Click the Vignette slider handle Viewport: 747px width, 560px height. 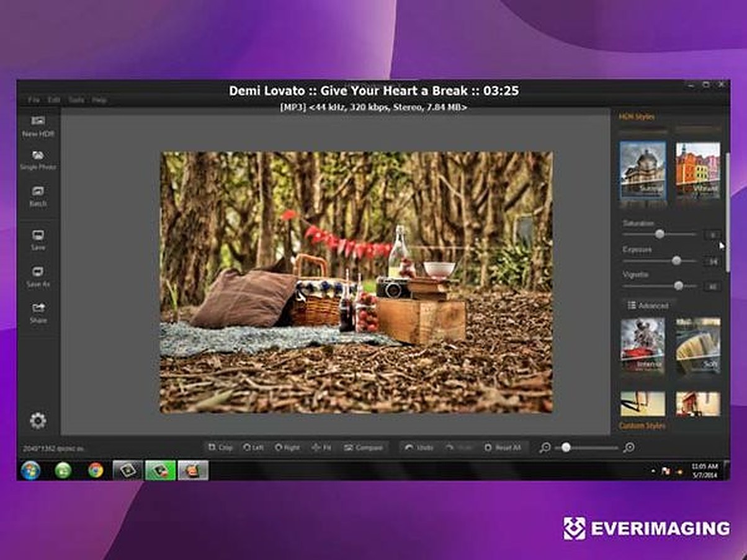pyautogui.click(x=678, y=285)
